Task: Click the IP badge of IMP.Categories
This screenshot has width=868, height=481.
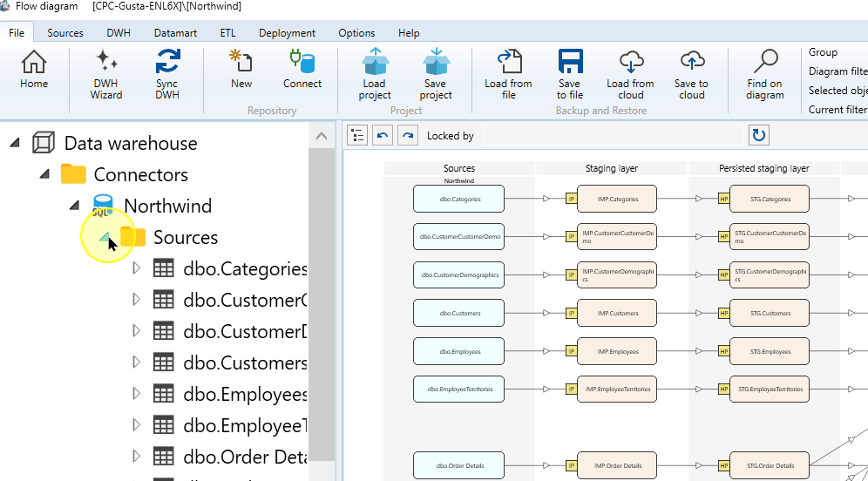Action: click(572, 199)
